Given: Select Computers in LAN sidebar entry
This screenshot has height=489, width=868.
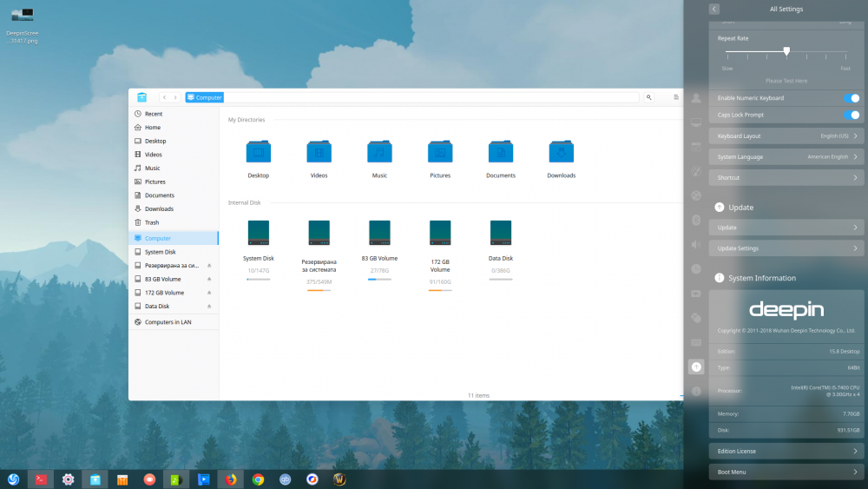Looking at the screenshot, I should (174, 321).
